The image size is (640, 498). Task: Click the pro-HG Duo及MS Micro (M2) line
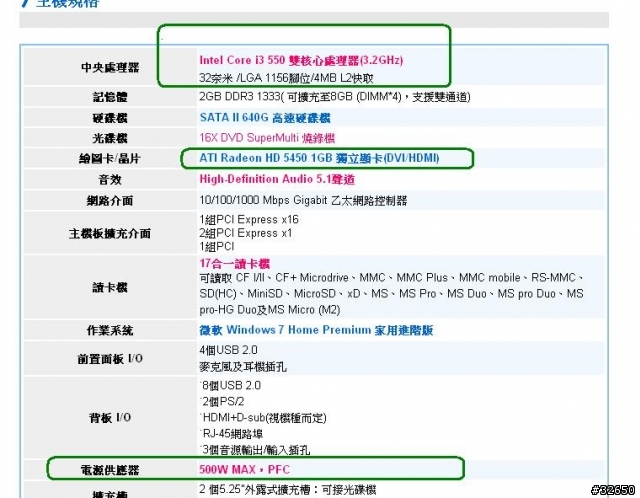click(x=270, y=310)
